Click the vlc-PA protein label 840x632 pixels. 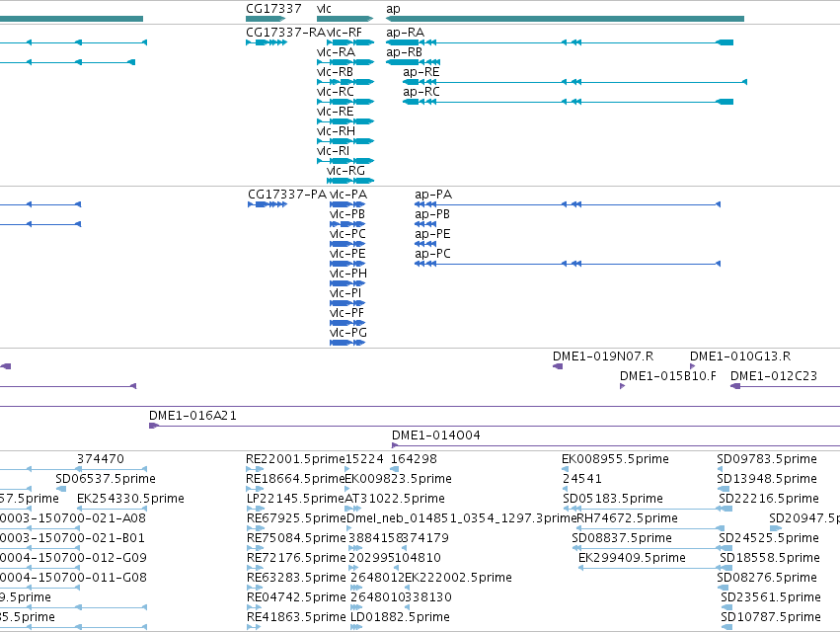point(348,195)
